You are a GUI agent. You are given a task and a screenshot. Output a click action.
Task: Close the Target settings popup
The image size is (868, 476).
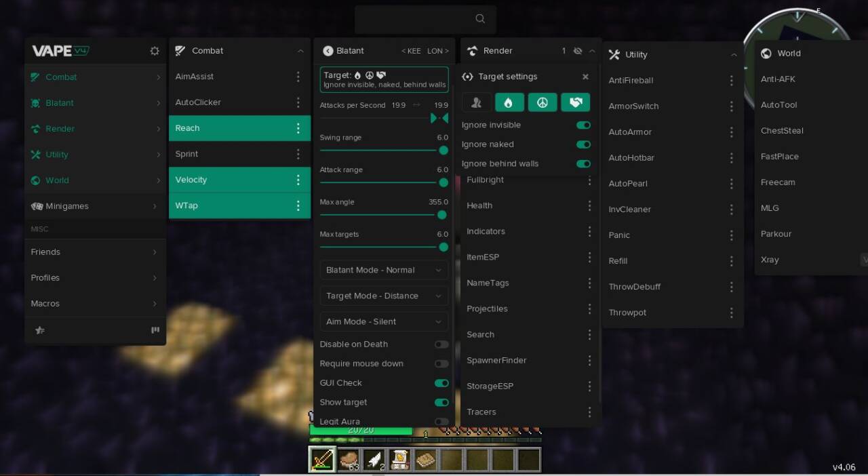(585, 77)
